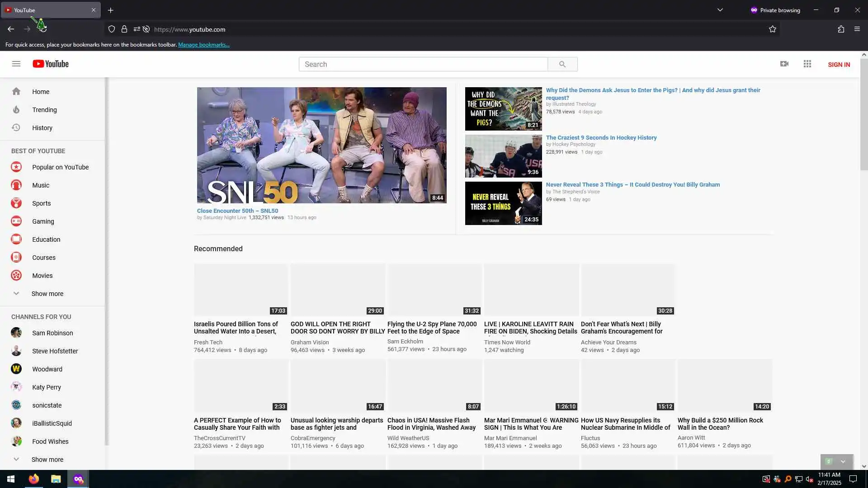
Task: Select Music in the sidebar
Action: coord(40,185)
